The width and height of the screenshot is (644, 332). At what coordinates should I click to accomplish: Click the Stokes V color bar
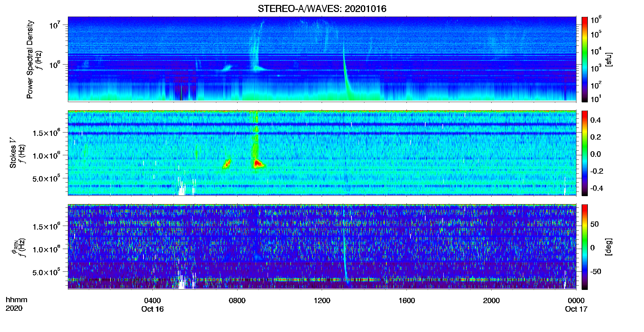click(584, 153)
